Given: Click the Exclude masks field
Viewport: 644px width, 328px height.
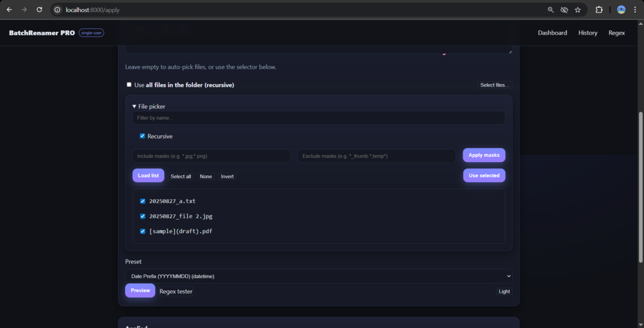Looking at the screenshot, I should click(377, 156).
